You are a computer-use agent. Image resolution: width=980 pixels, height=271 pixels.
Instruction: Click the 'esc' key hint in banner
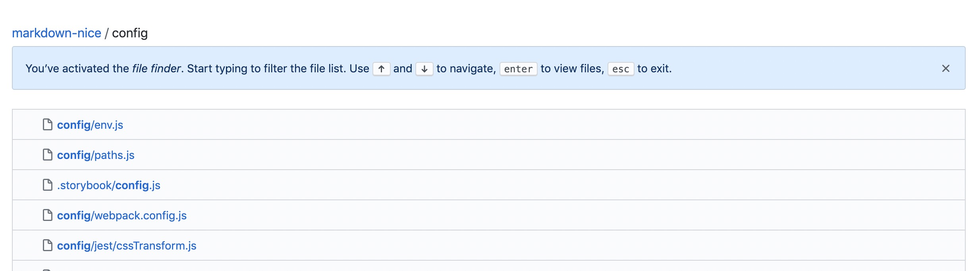tap(621, 69)
